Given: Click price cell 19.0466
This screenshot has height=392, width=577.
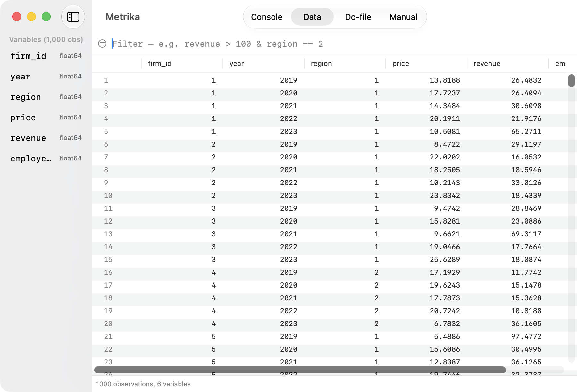Looking at the screenshot, I should 445,247.
